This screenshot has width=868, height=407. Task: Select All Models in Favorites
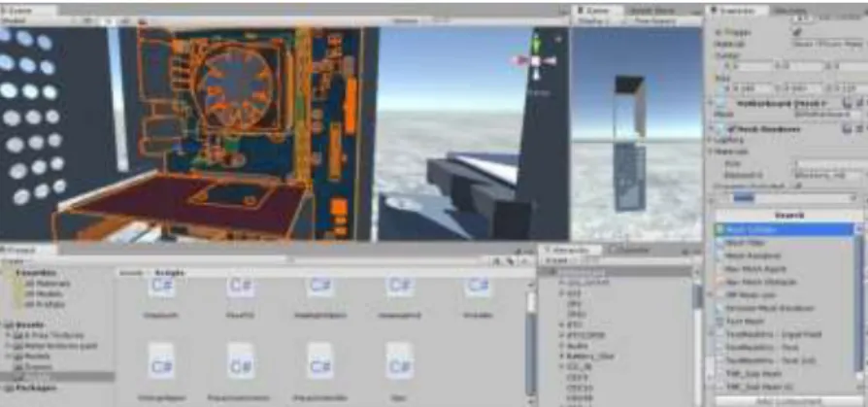point(45,294)
